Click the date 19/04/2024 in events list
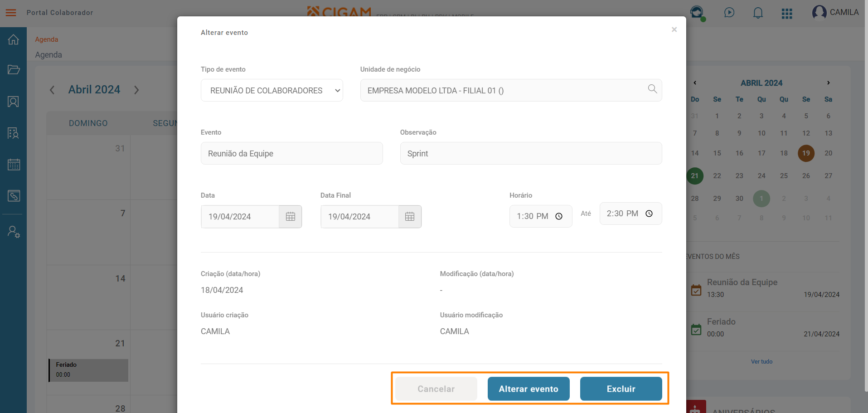The height and width of the screenshot is (413, 868). (821, 295)
